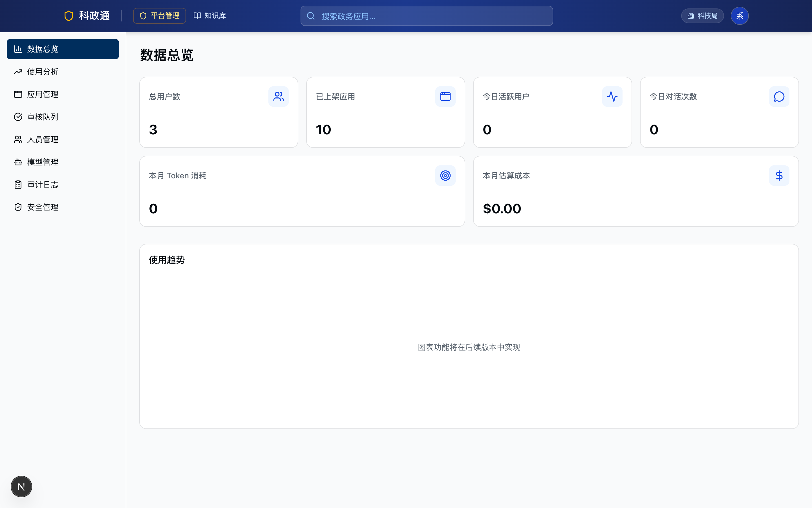Click the 本月估算成本 value $0.00

coord(502,209)
